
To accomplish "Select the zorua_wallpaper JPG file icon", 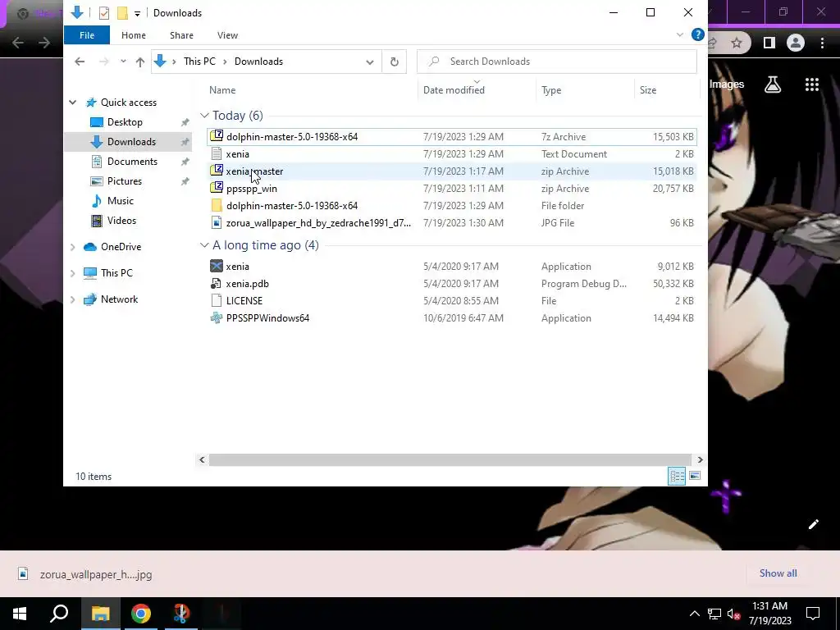I will (217, 223).
